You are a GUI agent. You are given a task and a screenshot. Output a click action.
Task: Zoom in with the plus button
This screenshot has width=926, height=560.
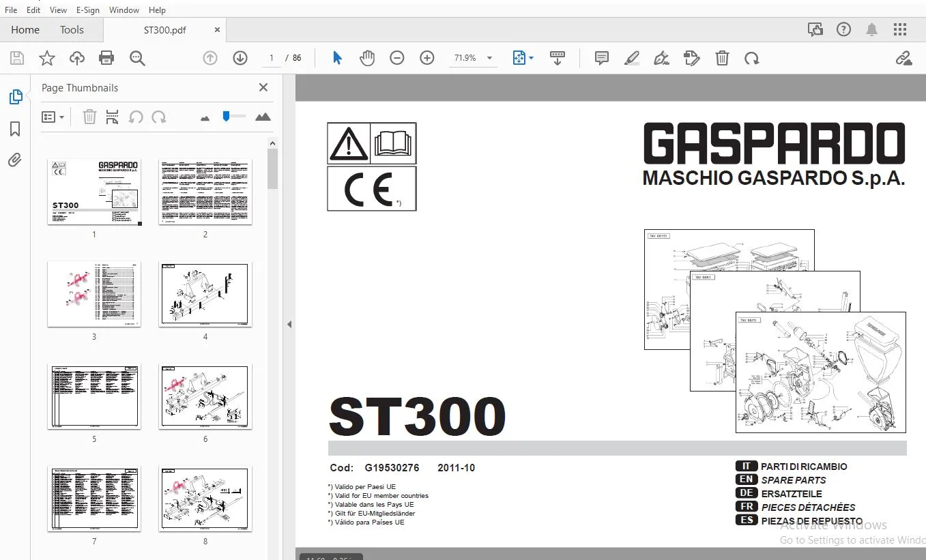click(427, 59)
